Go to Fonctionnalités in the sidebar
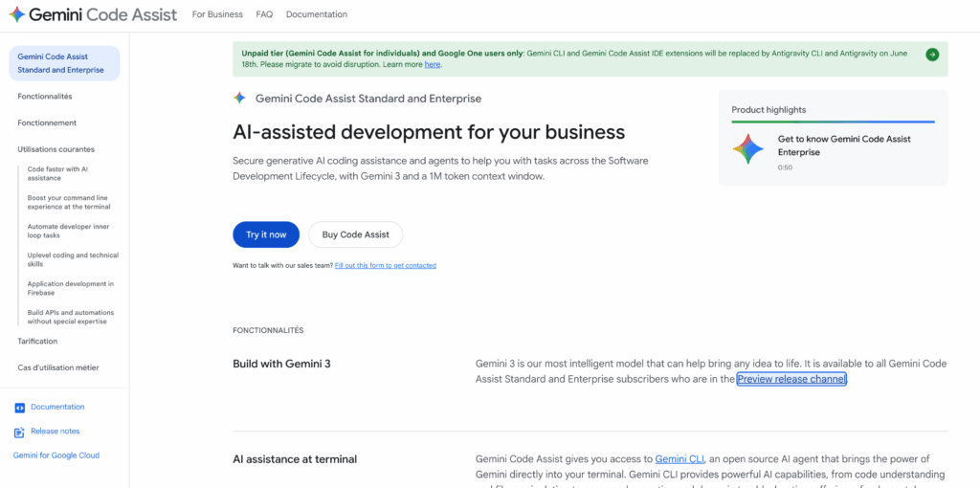980x488 pixels. click(45, 97)
